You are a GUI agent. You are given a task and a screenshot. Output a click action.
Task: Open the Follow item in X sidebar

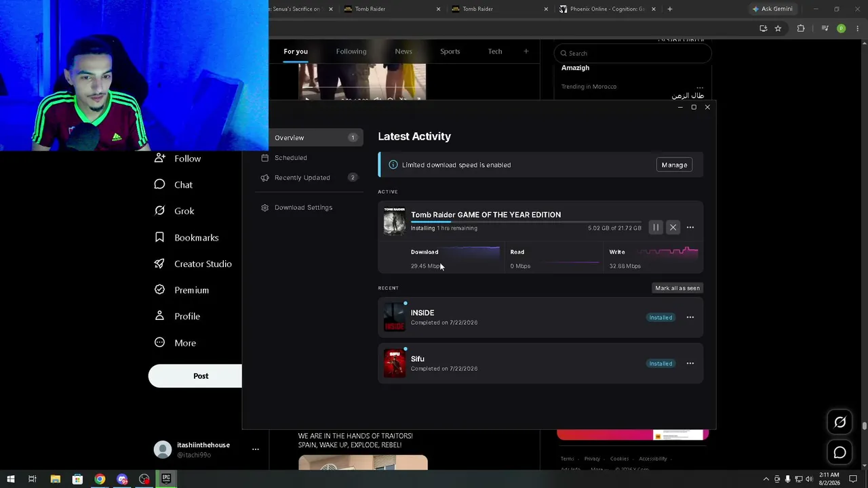point(178,159)
